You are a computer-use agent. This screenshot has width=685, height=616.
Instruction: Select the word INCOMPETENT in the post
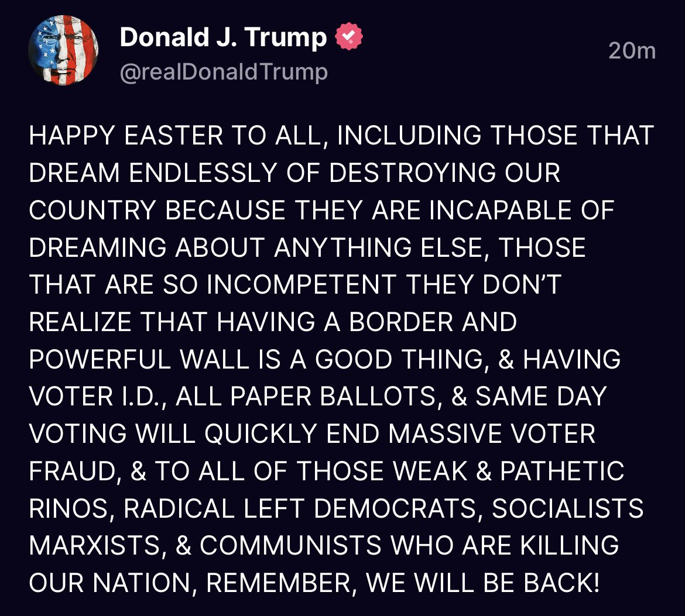302,285
